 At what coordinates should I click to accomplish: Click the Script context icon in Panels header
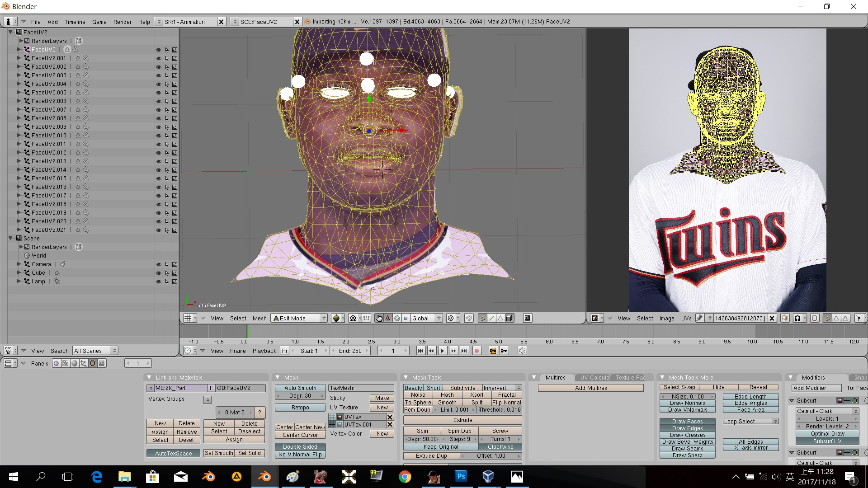[66, 363]
